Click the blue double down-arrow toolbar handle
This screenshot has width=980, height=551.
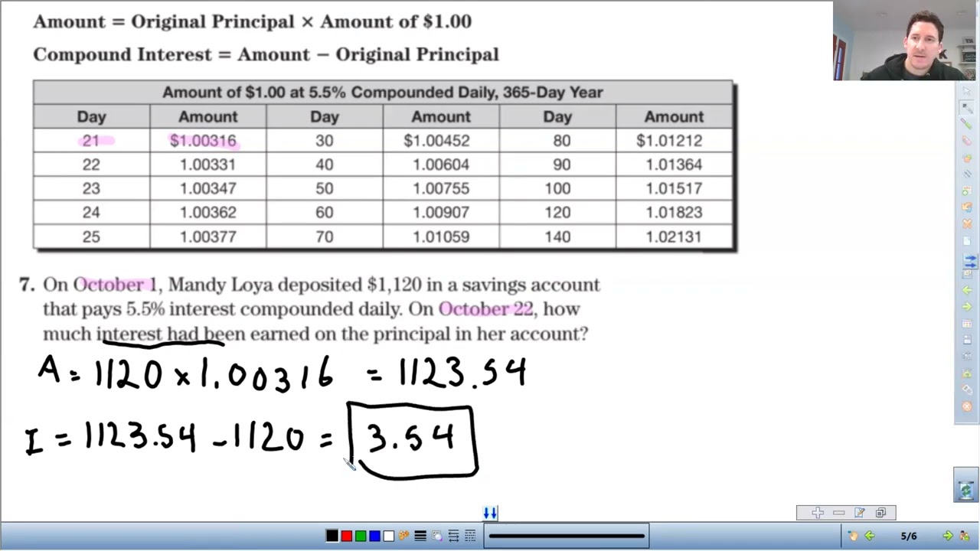pyautogui.click(x=490, y=513)
